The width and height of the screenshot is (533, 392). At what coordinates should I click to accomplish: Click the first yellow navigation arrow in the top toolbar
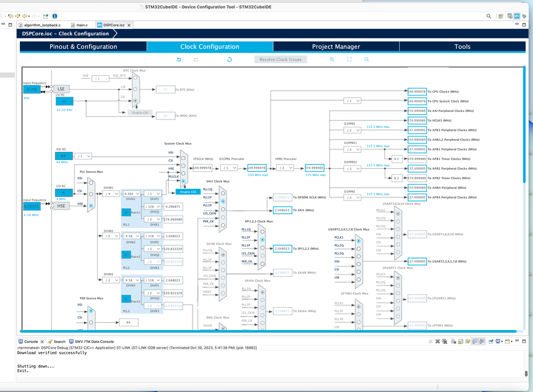click(x=11, y=16)
